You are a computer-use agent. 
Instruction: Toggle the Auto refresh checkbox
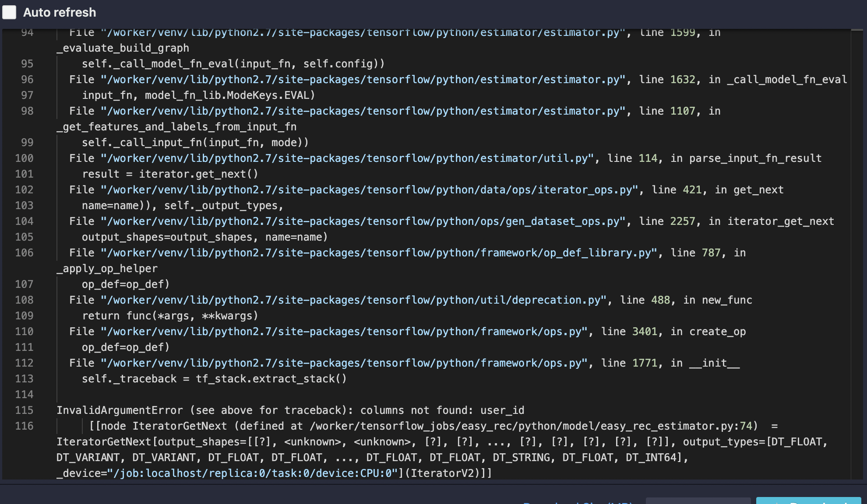[x=9, y=12]
